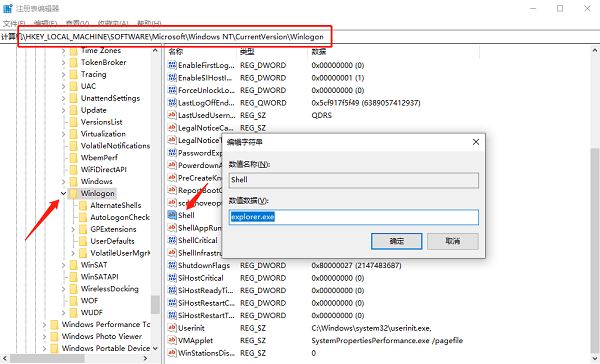Cancel the Edit String dialog
Viewport: 600px width, 364px height.
[x=453, y=241]
